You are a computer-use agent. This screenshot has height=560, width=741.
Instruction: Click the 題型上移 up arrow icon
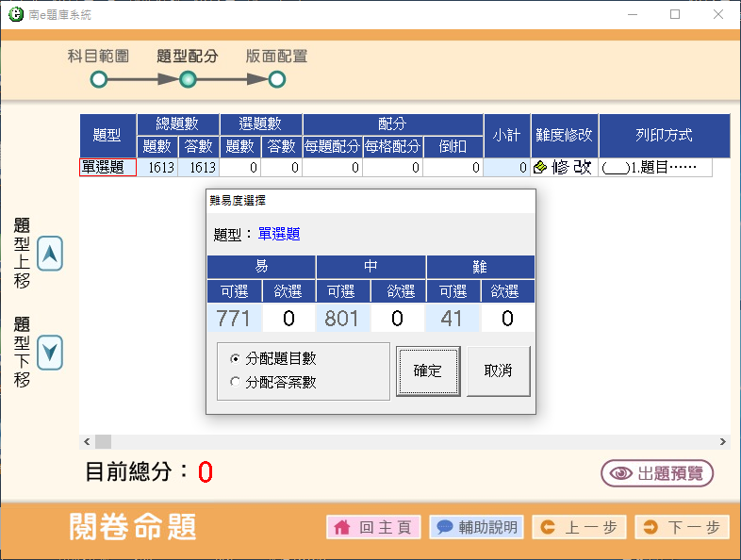50,254
